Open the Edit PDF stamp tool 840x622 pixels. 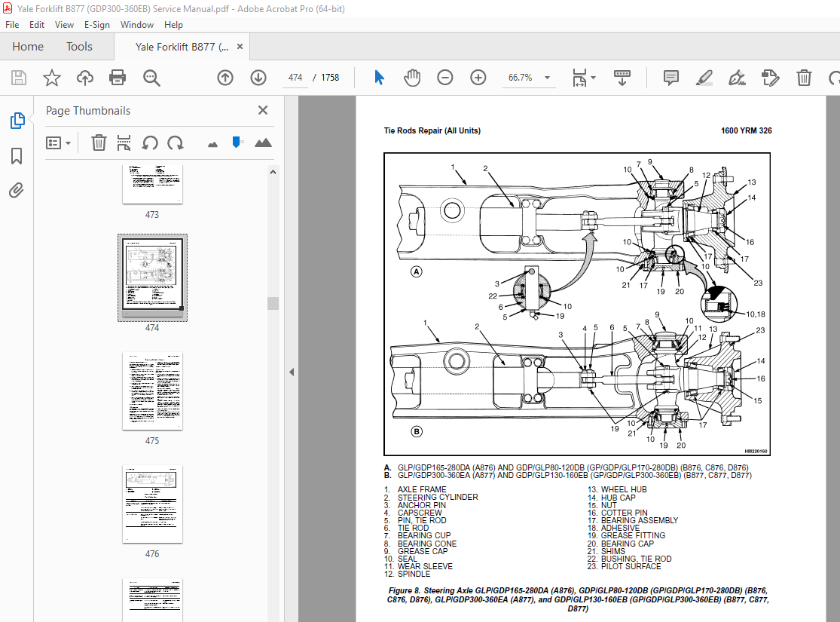click(x=771, y=78)
